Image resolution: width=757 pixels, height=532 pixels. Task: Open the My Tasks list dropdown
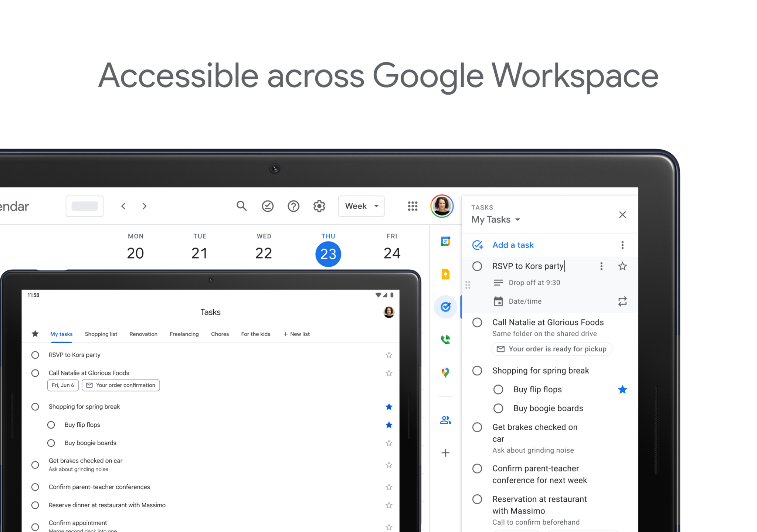pos(496,219)
